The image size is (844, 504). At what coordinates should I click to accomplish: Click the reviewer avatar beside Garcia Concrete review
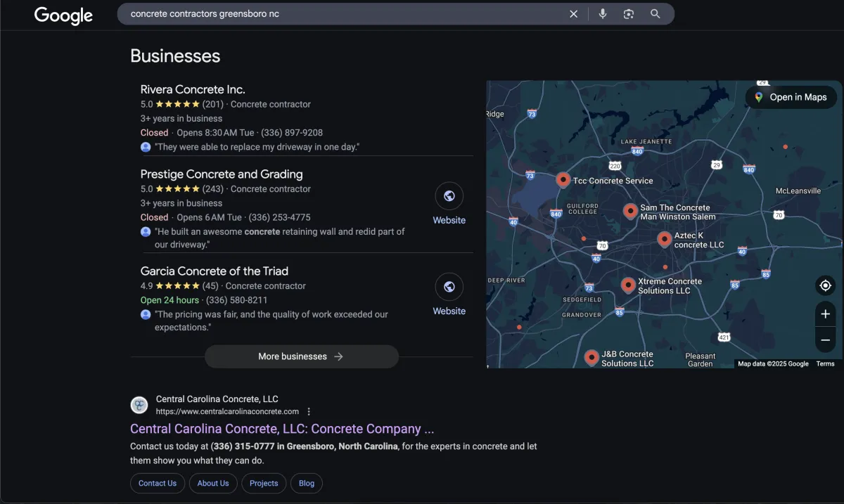146,315
